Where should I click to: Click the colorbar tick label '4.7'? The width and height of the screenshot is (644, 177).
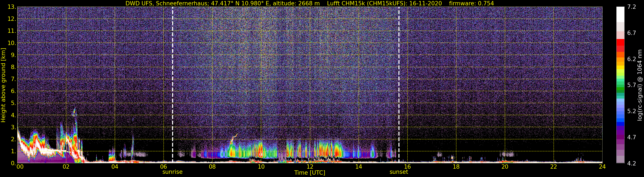[x=632, y=137]
